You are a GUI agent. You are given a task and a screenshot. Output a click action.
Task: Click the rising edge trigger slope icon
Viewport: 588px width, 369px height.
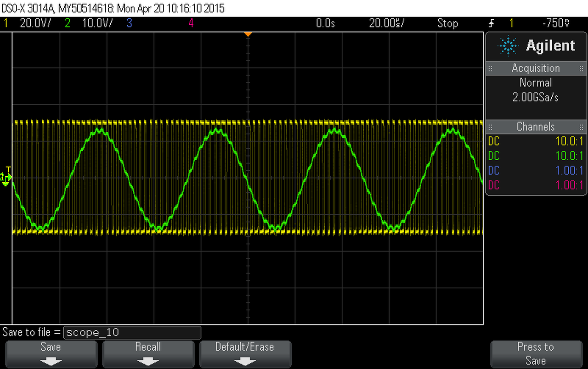492,23
